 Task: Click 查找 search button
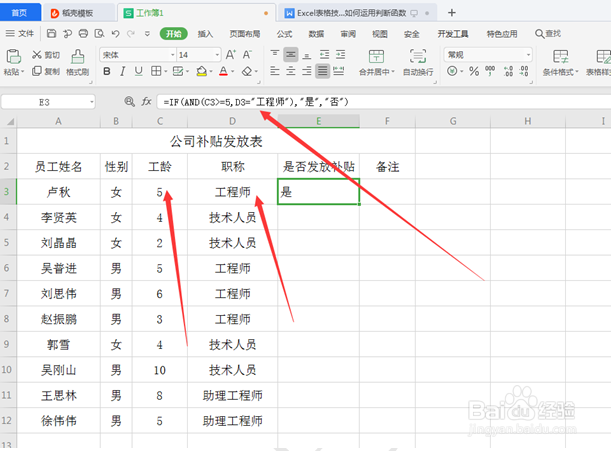(547, 34)
